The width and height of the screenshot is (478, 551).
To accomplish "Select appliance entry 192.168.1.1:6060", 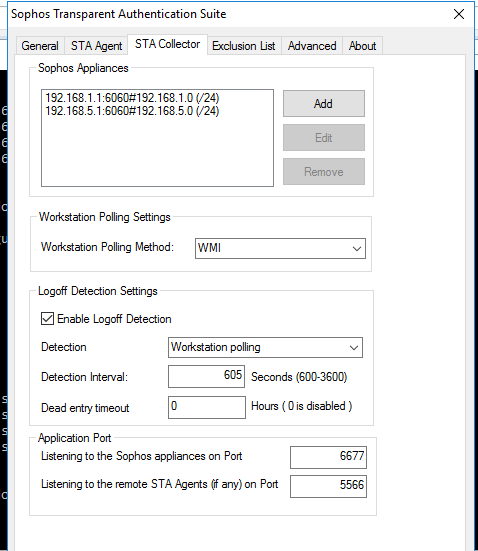I will [132, 98].
